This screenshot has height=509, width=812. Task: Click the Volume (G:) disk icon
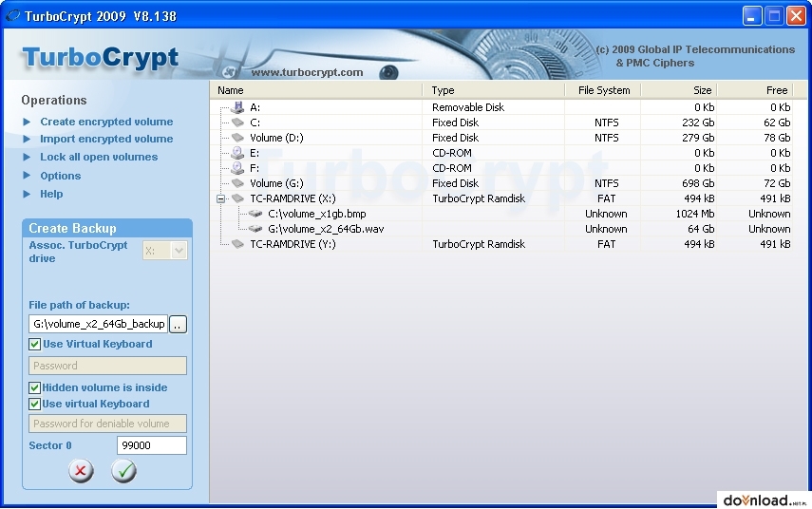pos(237,183)
